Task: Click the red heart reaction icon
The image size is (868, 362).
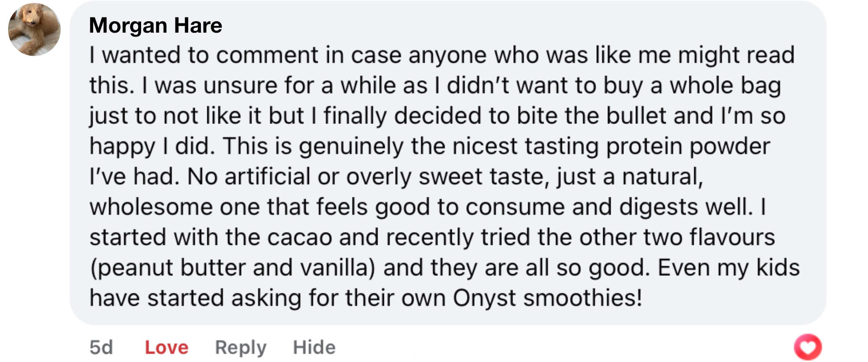Action: (x=807, y=347)
